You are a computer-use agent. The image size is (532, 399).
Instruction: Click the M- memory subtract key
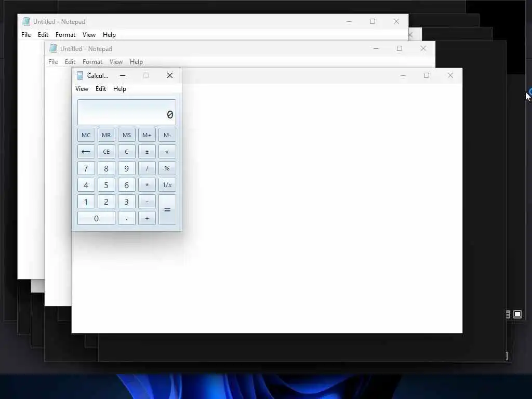(x=167, y=135)
